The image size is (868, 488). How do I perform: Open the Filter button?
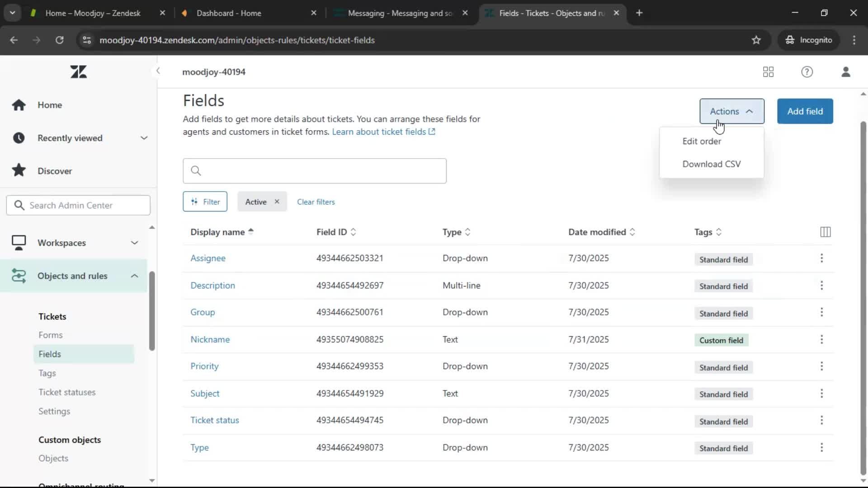pos(205,202)
